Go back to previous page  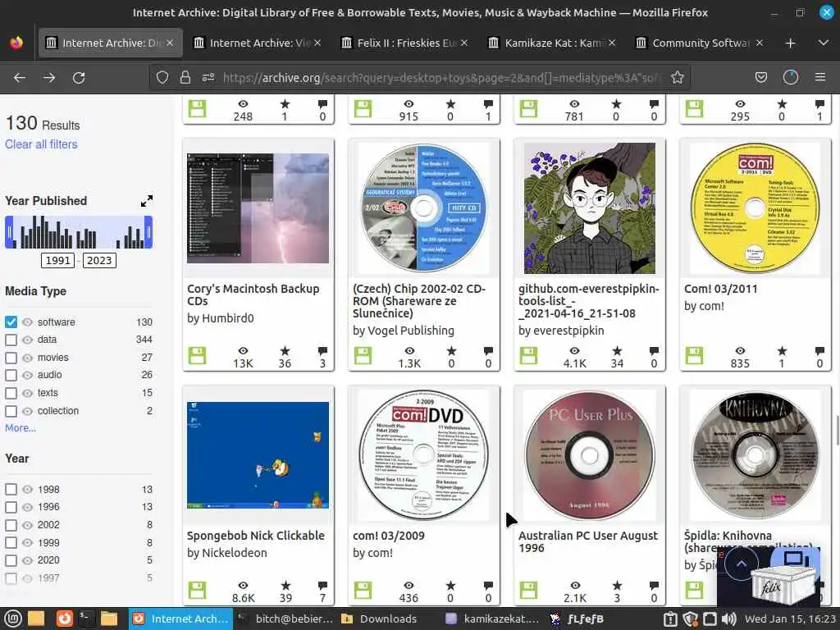pos(20,78)
